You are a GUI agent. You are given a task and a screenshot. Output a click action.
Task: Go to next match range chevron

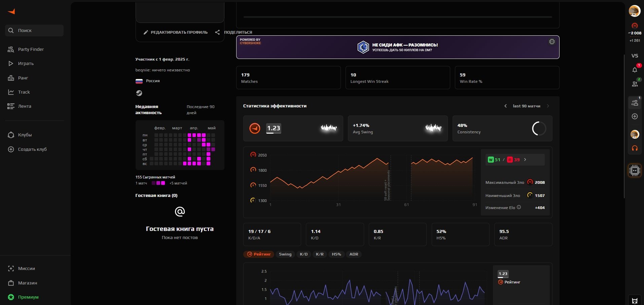(548, 106)
